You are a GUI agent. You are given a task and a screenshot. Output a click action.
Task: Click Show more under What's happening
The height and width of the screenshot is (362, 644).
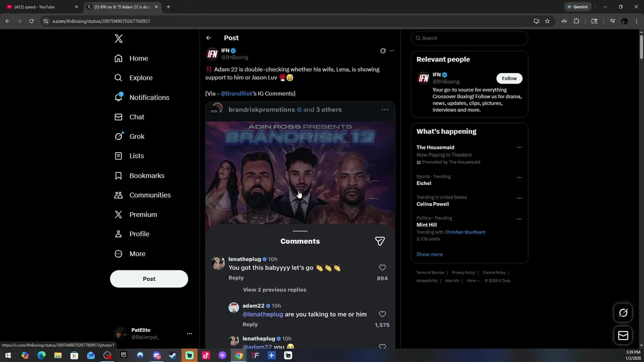point(429,254)
